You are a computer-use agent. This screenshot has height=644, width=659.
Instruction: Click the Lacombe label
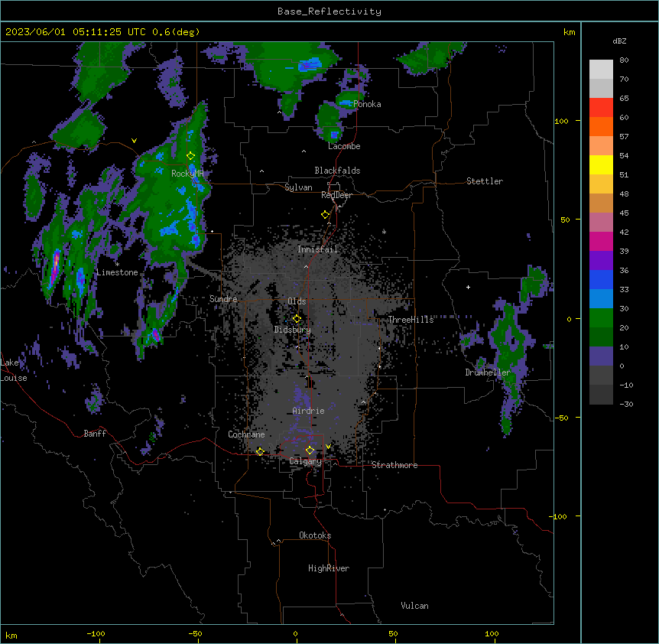tap(344, 146)
